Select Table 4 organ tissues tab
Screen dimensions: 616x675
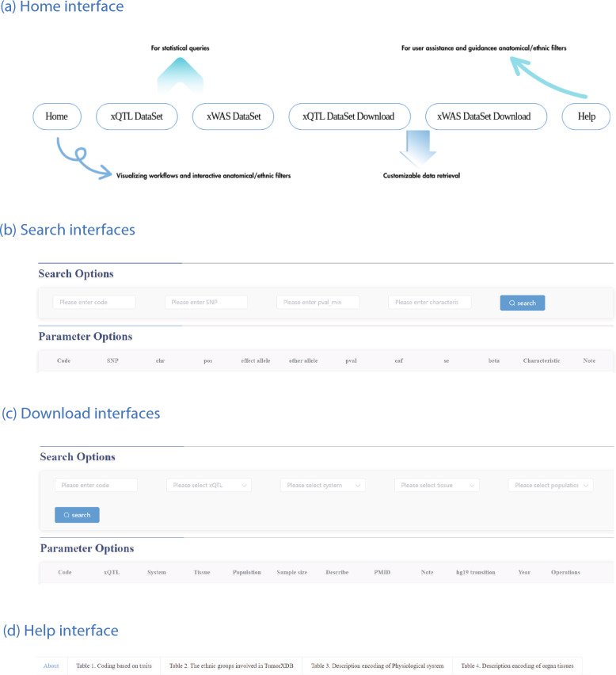(517, 665)
